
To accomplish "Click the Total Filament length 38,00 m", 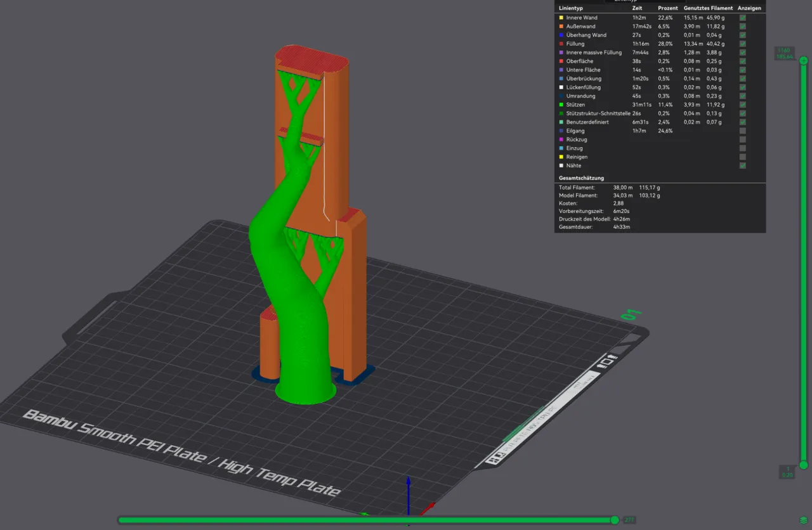I will 624,188.
